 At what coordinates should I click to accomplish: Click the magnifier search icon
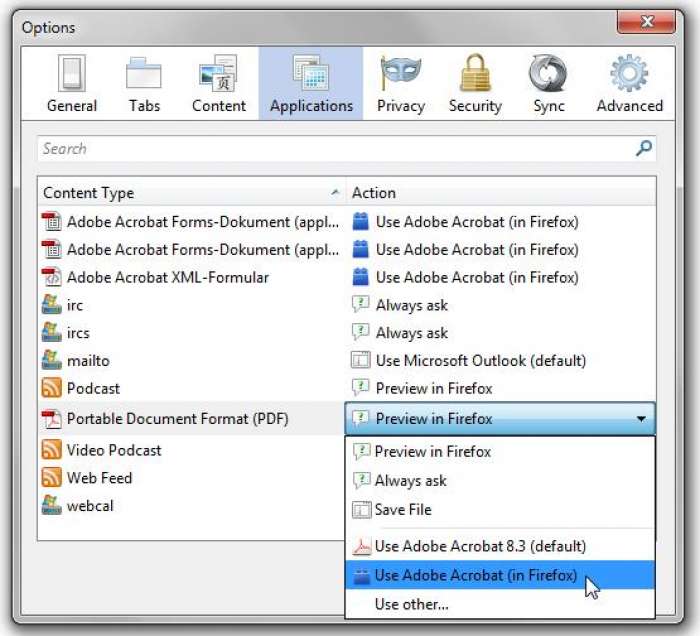643,149
